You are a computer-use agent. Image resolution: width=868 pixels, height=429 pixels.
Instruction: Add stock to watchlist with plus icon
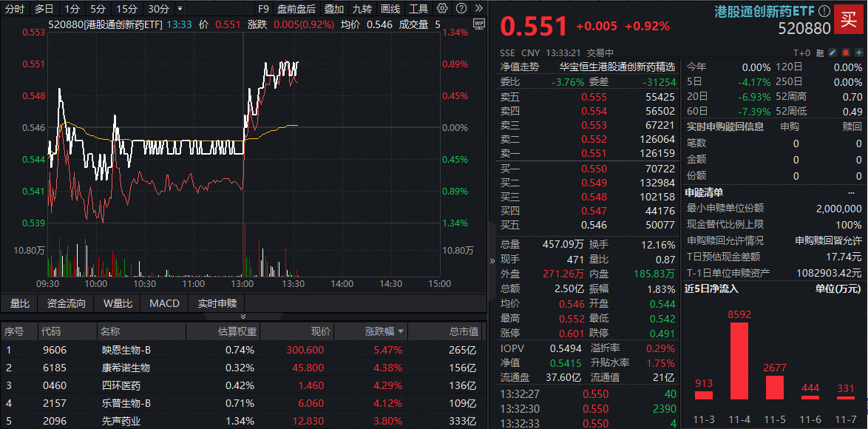click(860, 53)
